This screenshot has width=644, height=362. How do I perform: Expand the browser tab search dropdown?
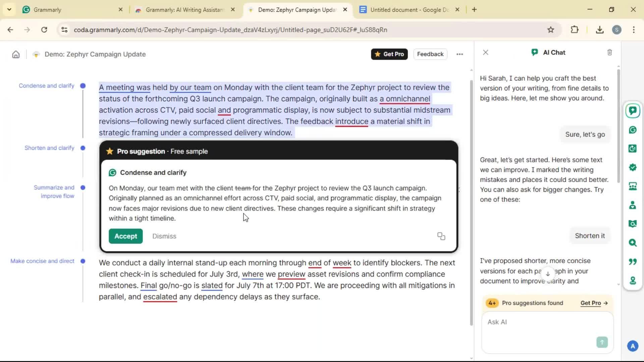tap(9, 9)
